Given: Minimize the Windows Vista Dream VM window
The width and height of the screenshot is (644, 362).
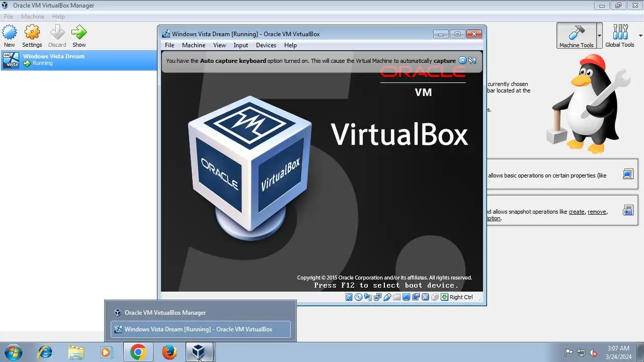Looking at the screenshot, I should click(441, 34).
